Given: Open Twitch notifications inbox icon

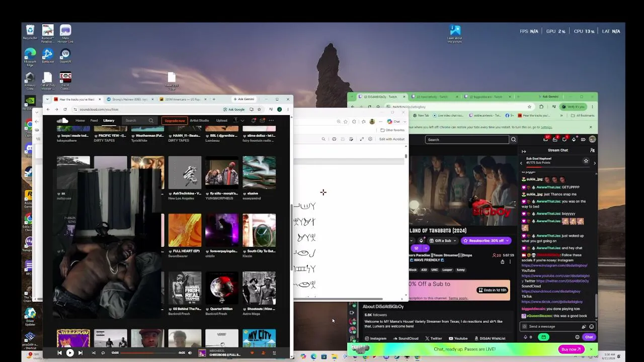Looking at the screenshot, I should tap(555, 139).
